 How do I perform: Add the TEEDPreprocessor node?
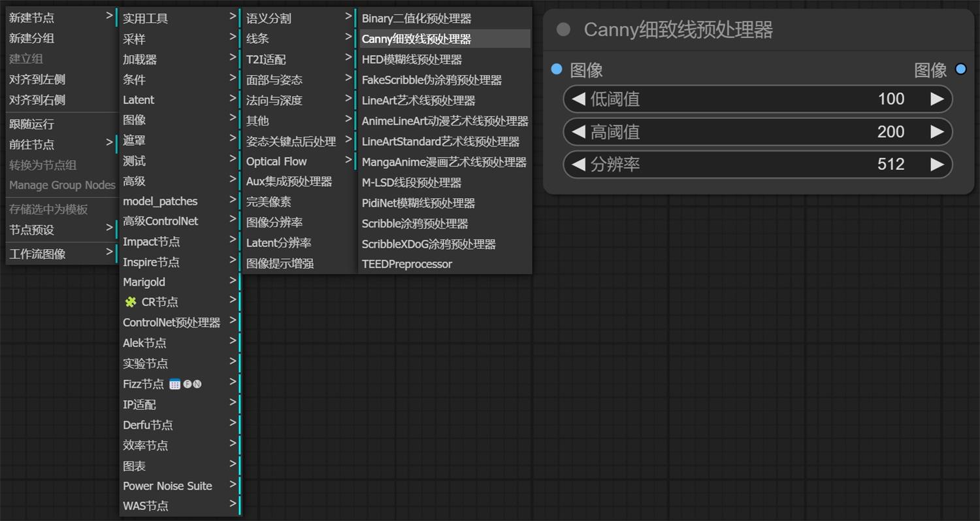445,264
